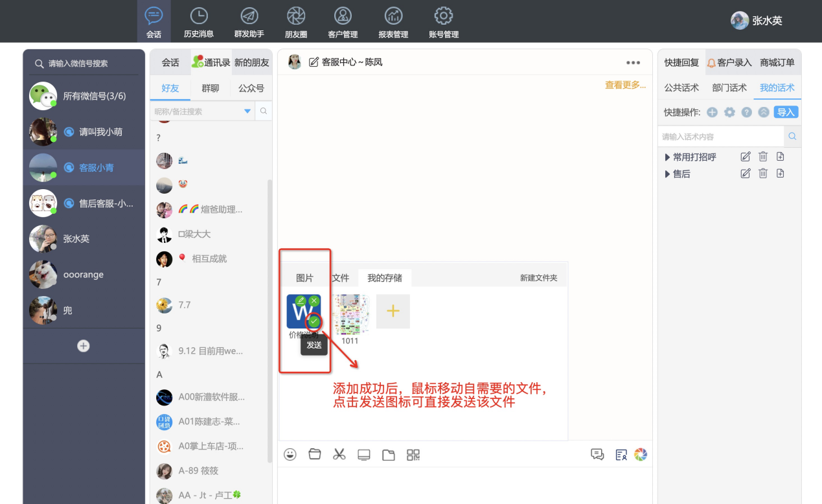Select the ooorange account

84,275
